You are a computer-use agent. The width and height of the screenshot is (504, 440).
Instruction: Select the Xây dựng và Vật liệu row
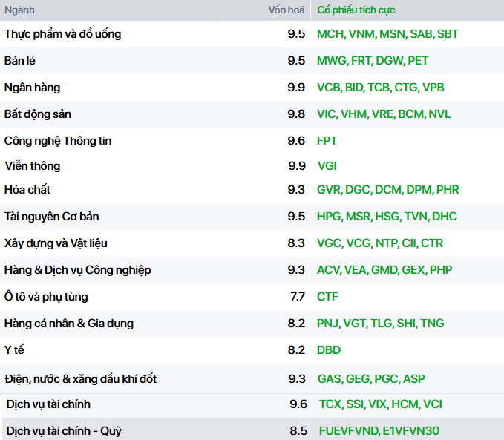pyautogui.click(x=252, y=243)
